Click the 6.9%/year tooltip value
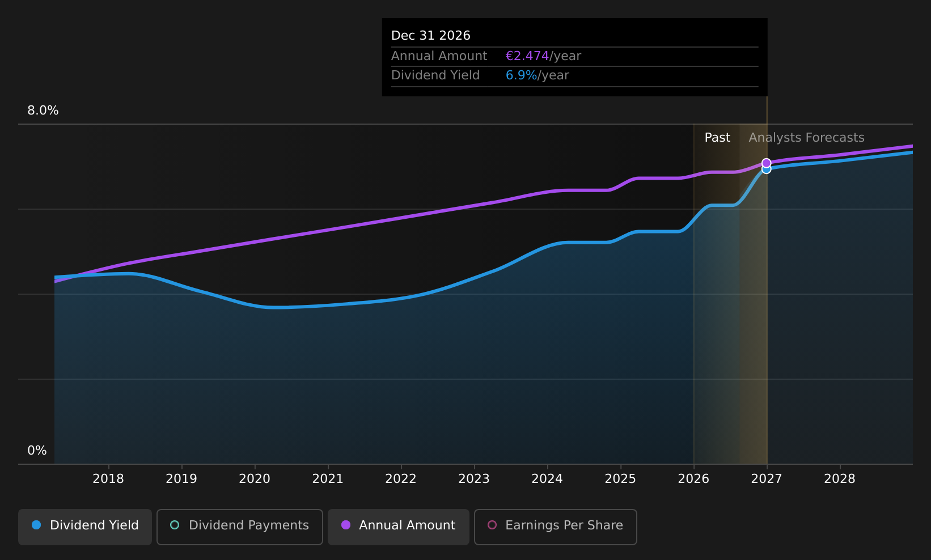 point(537,75)
